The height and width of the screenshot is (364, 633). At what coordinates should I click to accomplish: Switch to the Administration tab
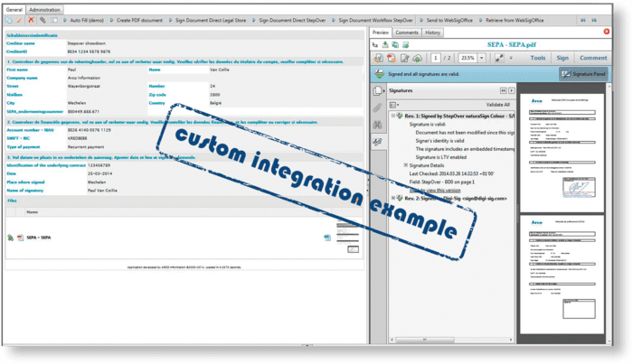click(x=46, y=7)
